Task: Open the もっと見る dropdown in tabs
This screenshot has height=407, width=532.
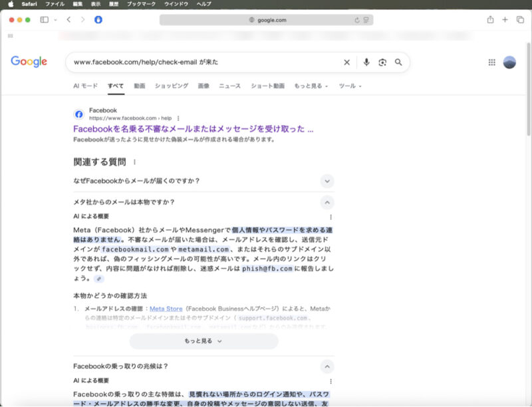Action: tap(311, 86)
